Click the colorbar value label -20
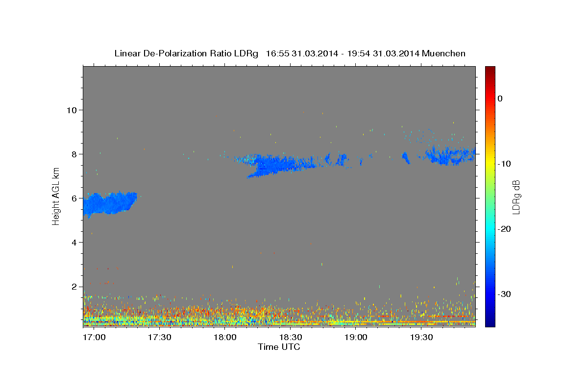The width and height of the screenshot is (588, 392). click(x=503, y=229)
